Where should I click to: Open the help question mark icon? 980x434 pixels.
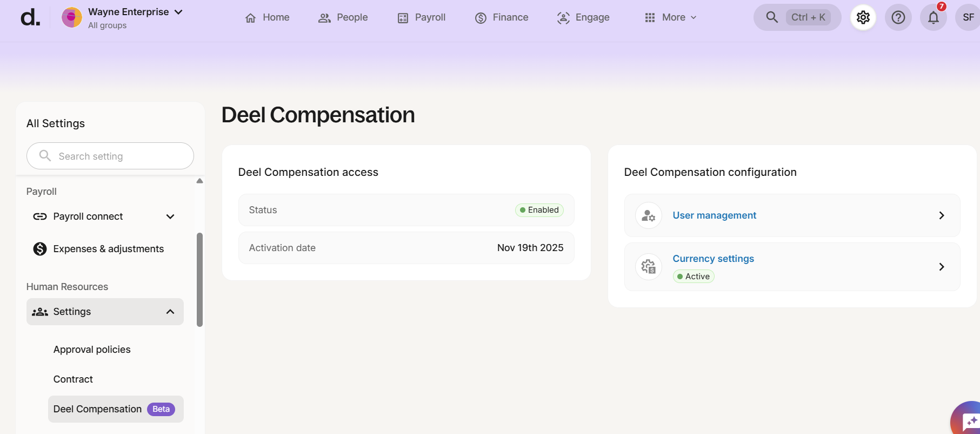pyautogui.click(x=898, y=17)
